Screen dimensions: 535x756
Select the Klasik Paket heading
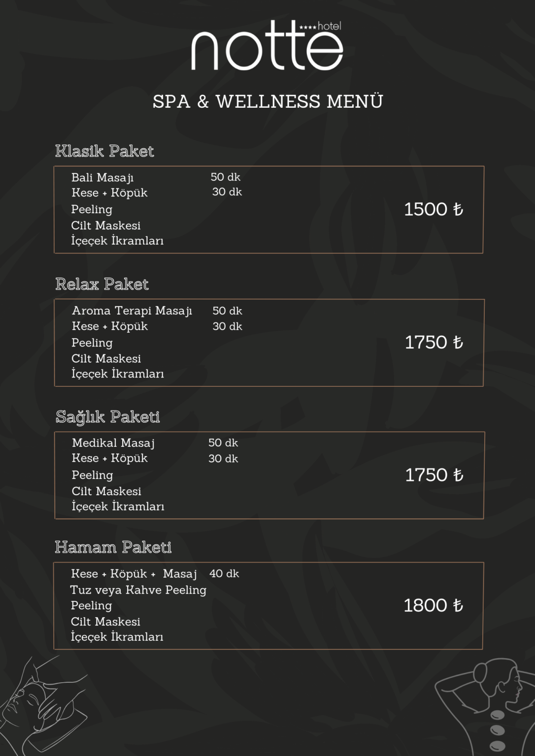[x=104, y=151]
